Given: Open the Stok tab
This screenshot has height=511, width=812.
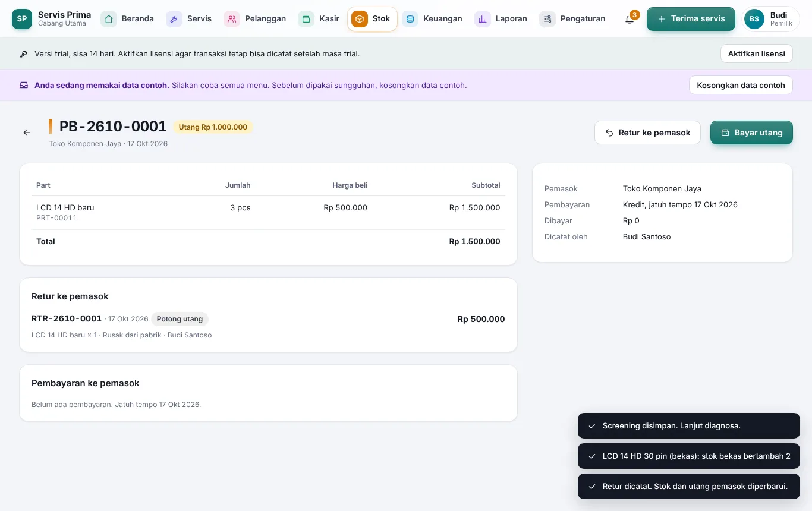Looking at the screenshot, I should coord(372,19).
